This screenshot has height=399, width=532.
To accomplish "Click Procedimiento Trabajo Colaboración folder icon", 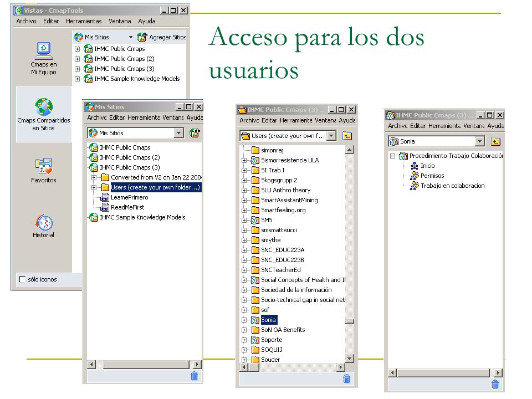I will 403,156.
